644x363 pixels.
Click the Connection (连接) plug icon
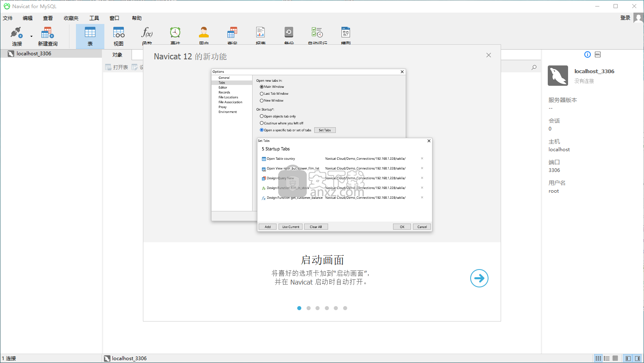tap(17, 33)
